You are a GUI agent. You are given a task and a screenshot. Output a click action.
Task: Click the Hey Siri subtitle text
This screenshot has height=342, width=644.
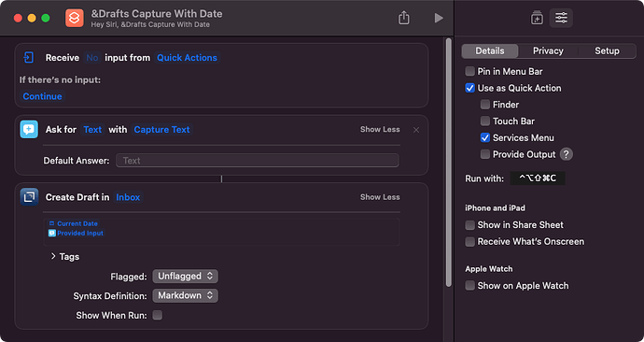pyautogui.click(x=150, y=24)
